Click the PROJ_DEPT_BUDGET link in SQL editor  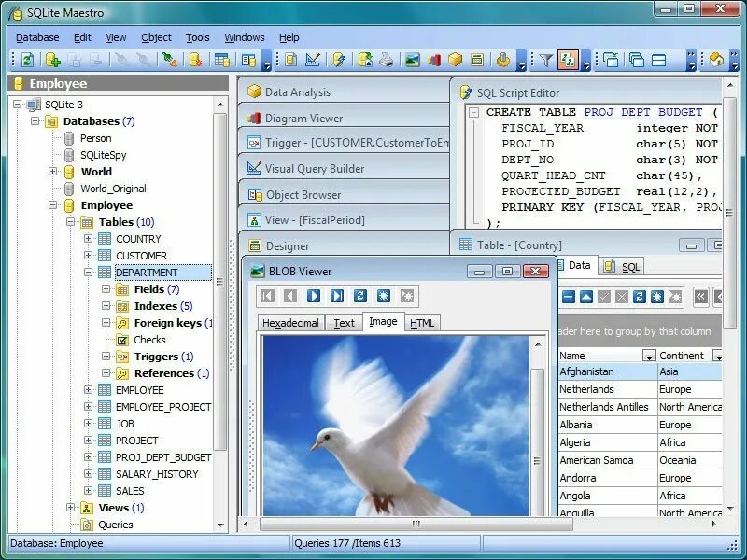(643, 112)
